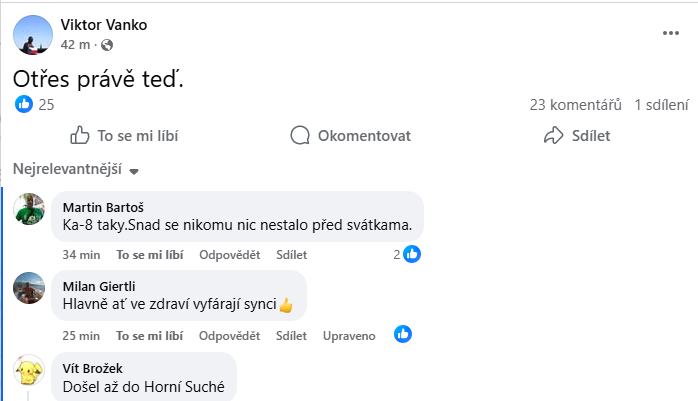Like Martin Bartoš's comment via 'To se mi líbí'
The image size is (698, 401).
147,254
